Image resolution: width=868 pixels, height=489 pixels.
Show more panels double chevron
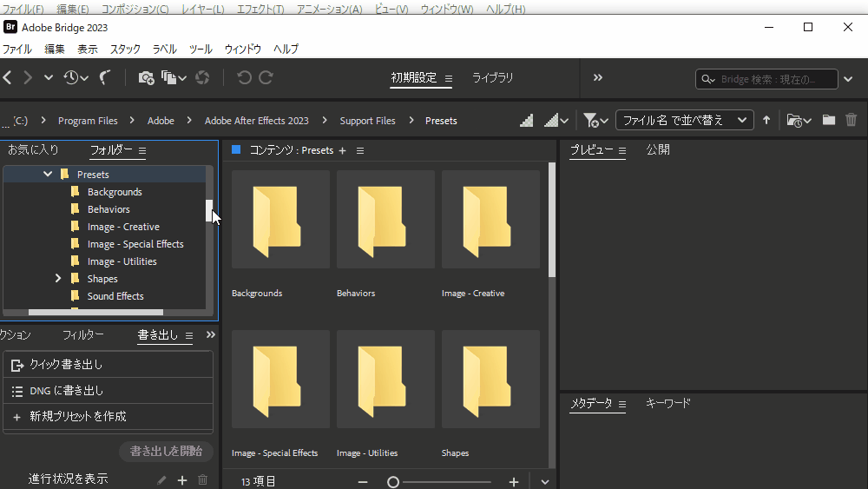click(x=210, y=334)
